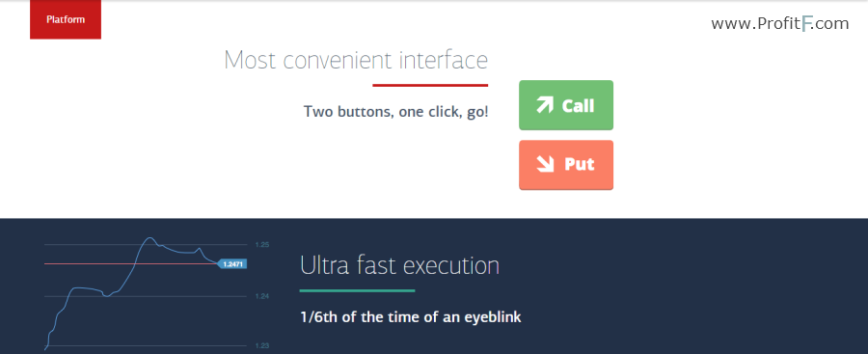Click the Two buttons, one click, go! text
This screenshot has width=868, height=354.
(395, 111)
